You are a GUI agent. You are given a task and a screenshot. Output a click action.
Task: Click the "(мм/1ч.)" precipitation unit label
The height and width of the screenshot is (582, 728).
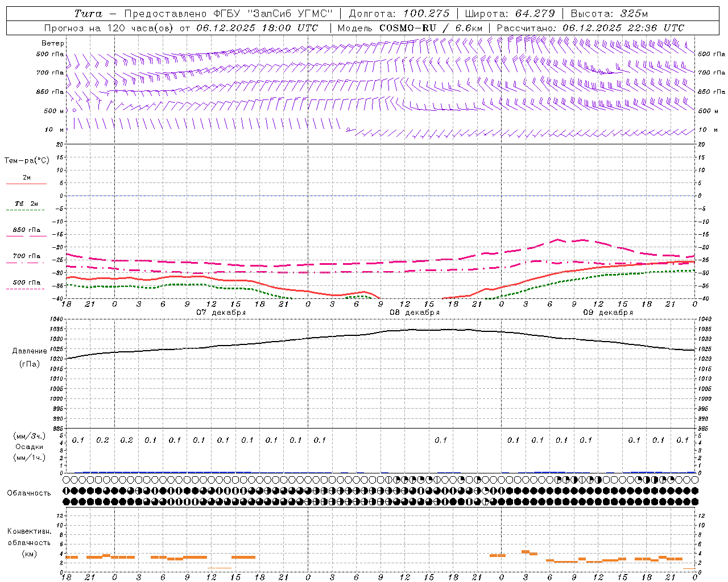(x=29, y=458)
